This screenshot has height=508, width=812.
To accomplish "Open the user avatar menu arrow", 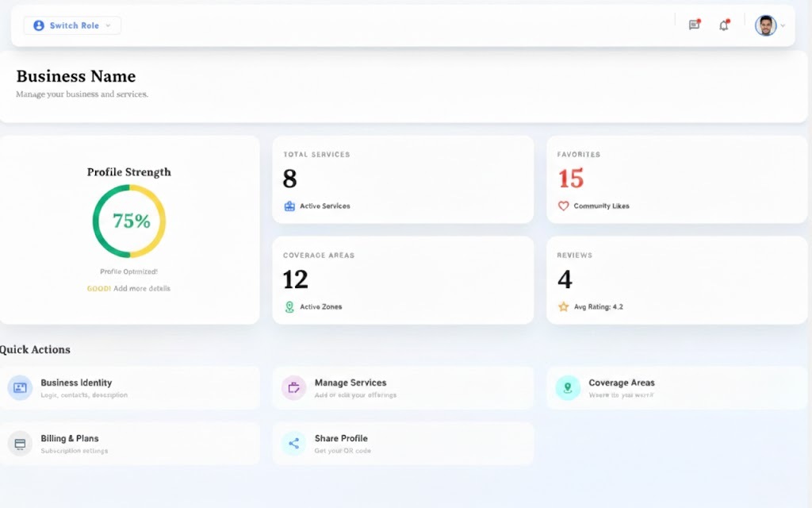I will [x=783, y=25].
